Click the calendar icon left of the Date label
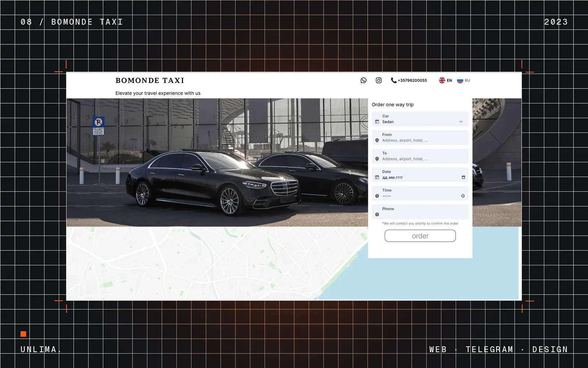This screenshot has height=368, width=588. coord(377,177)
